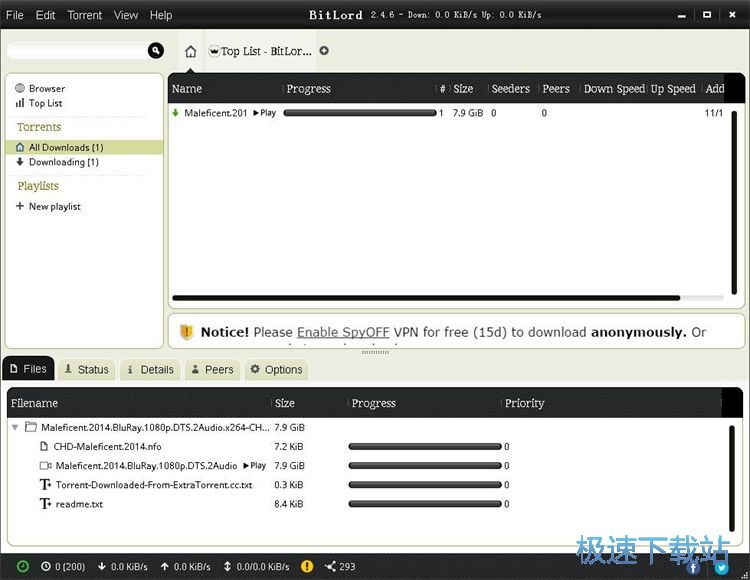
Task: Open the View menu
Action: point(126,15)
